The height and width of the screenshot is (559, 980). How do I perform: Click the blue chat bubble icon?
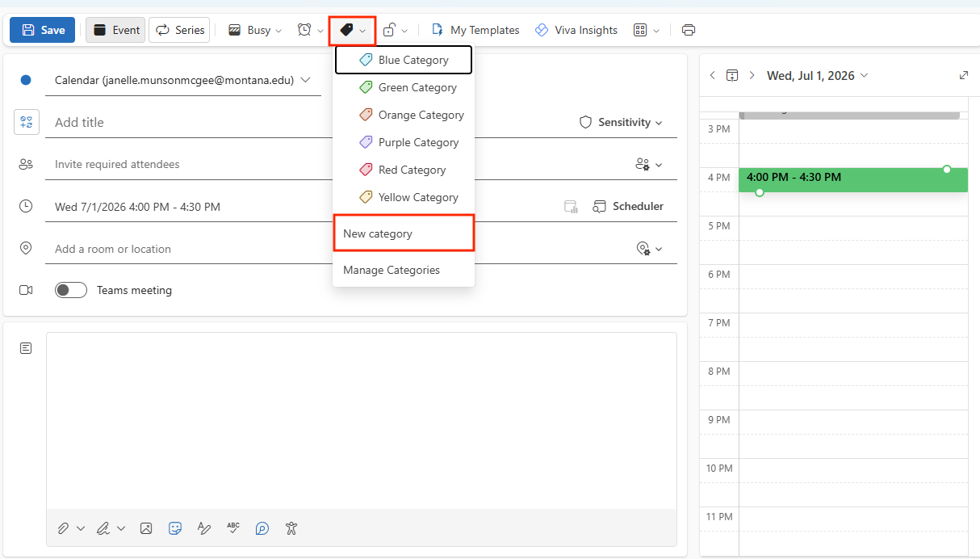click(262, 528)
